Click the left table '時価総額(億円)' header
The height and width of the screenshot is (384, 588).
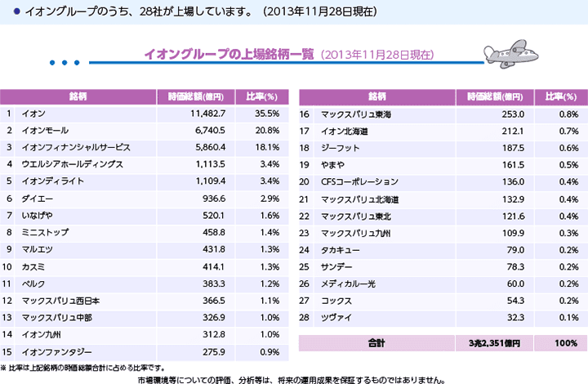pyautogui.click(x=196, y=96)
